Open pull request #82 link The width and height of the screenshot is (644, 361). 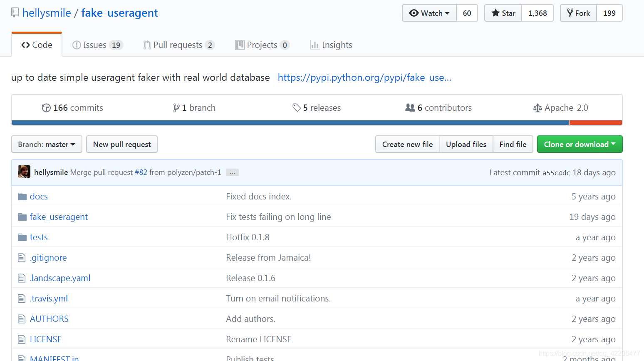(x=141, y=172)
